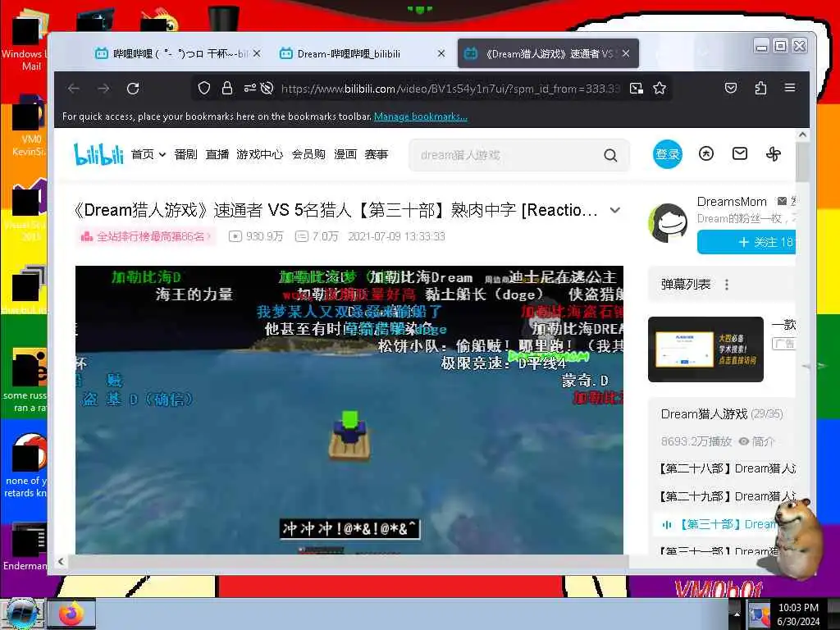The height and width of the screenshot is (630, 840).
Task: Click the 7.0万 danmaku count
Action: point(317,236)
